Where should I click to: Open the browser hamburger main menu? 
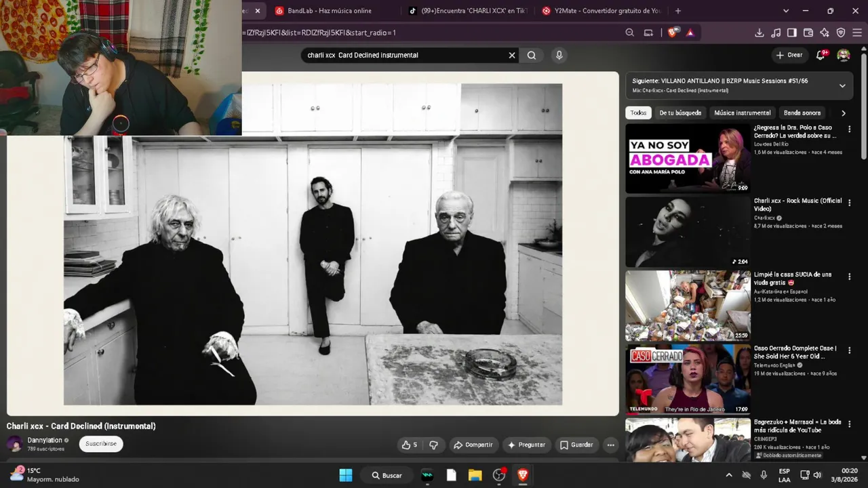tap(857, 33)
